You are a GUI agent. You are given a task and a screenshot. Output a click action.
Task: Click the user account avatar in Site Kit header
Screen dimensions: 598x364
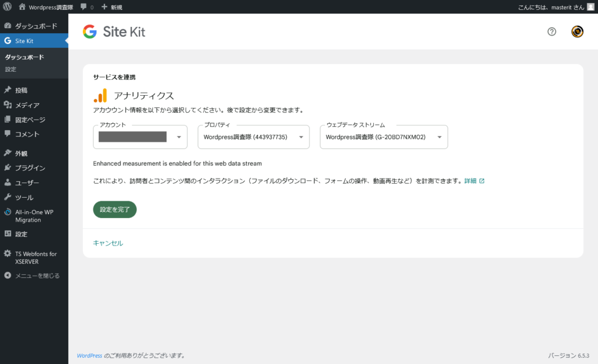(x=577, y=32)
